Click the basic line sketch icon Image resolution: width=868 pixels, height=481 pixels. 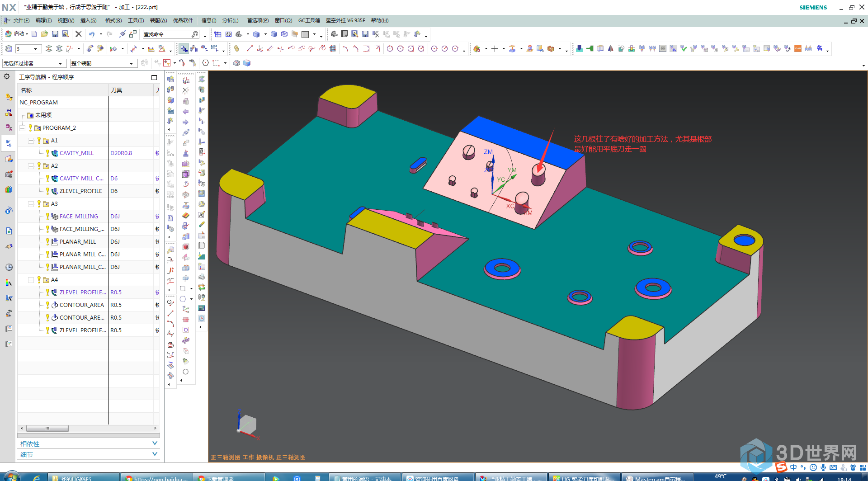pos(250,48)
